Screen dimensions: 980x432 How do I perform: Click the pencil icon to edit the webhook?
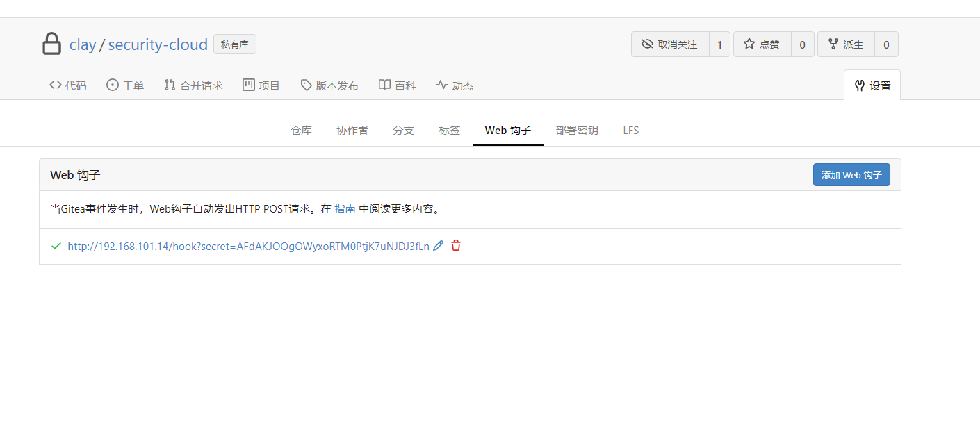pos(438,245)
